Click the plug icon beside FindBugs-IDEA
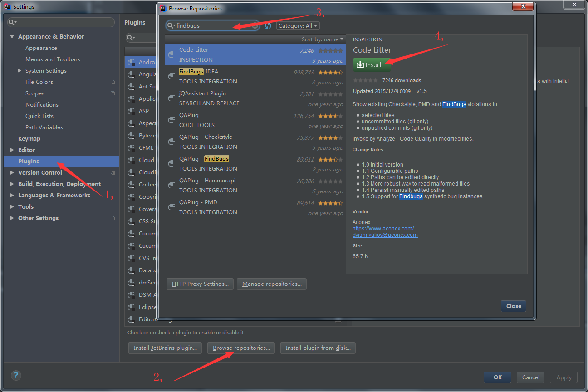 171,76
